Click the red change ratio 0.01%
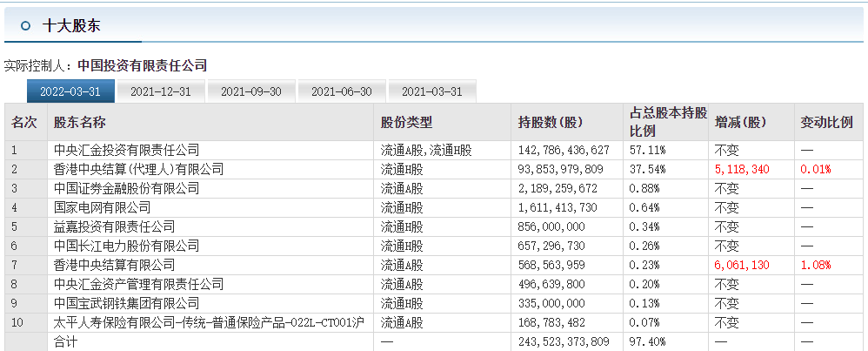Screen dimensions: 868x351 click(816, 170)
